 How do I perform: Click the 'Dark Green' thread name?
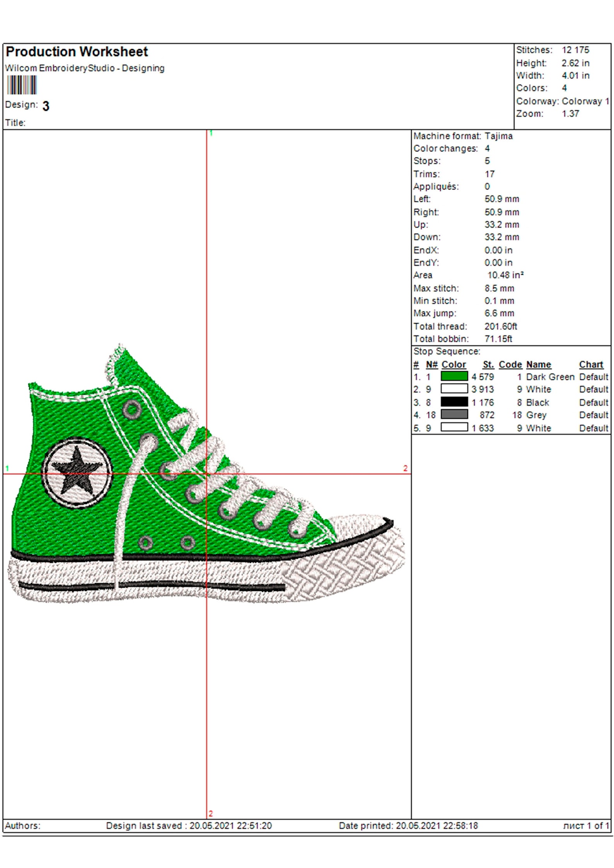(x=550, y=377)
